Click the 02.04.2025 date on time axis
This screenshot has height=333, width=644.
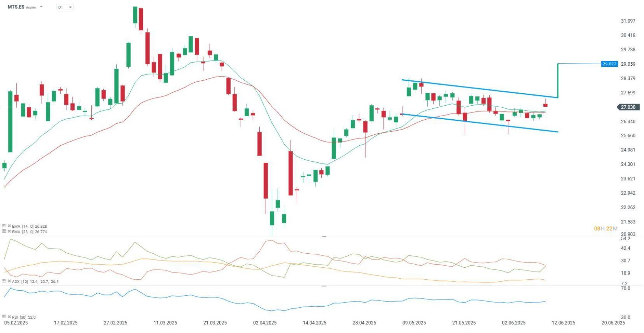(x=265, y=323)
